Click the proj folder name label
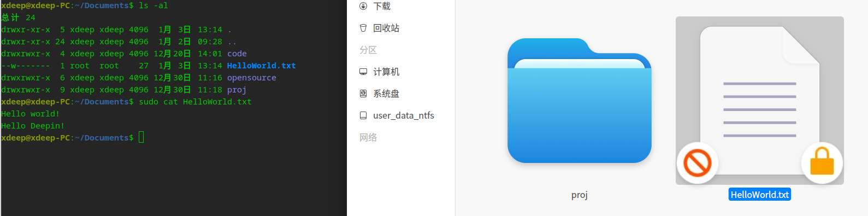 (x=580, y=195)
